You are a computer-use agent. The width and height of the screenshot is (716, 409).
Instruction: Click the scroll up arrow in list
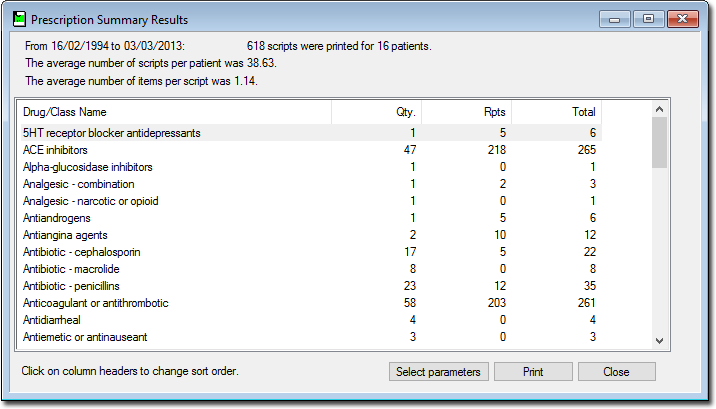click(x=659, y=109)
